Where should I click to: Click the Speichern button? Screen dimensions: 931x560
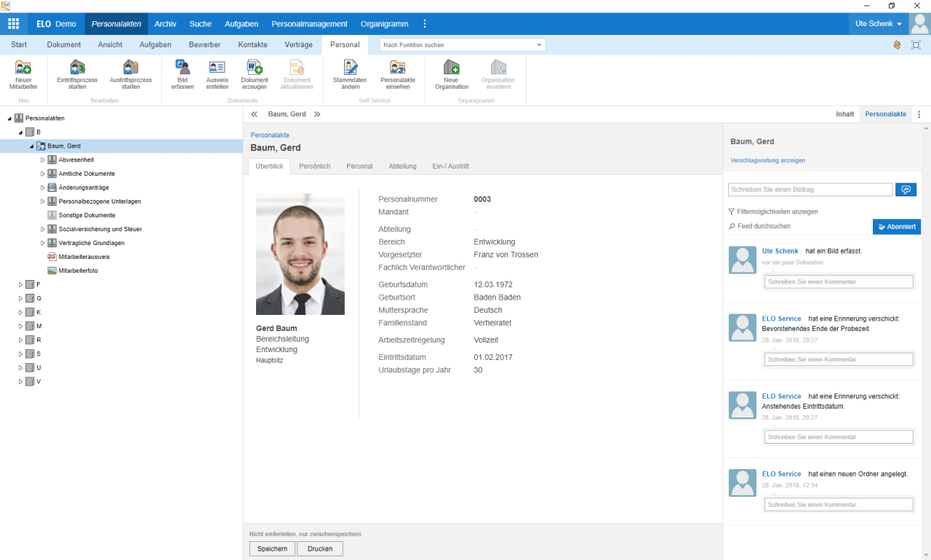pos(272,549)
